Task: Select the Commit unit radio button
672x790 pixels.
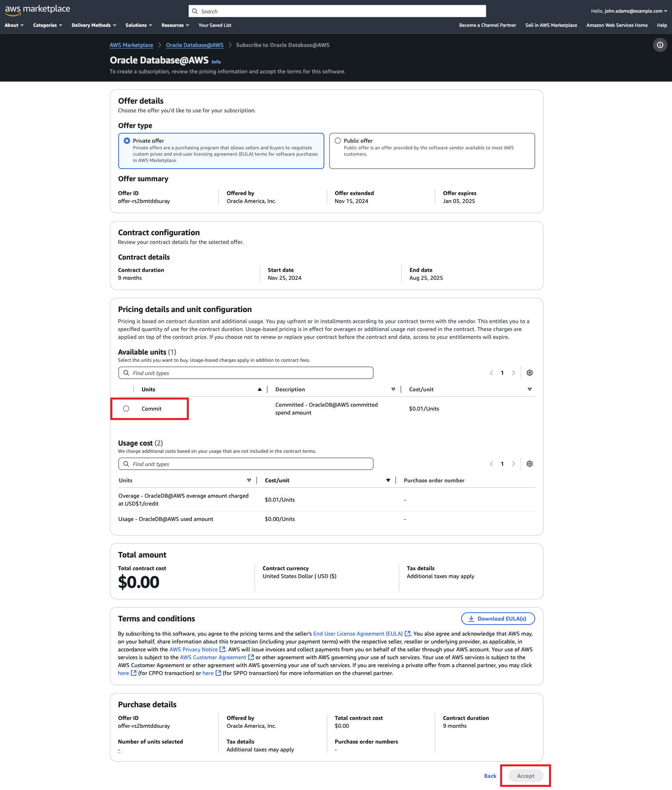Action: 127,409
